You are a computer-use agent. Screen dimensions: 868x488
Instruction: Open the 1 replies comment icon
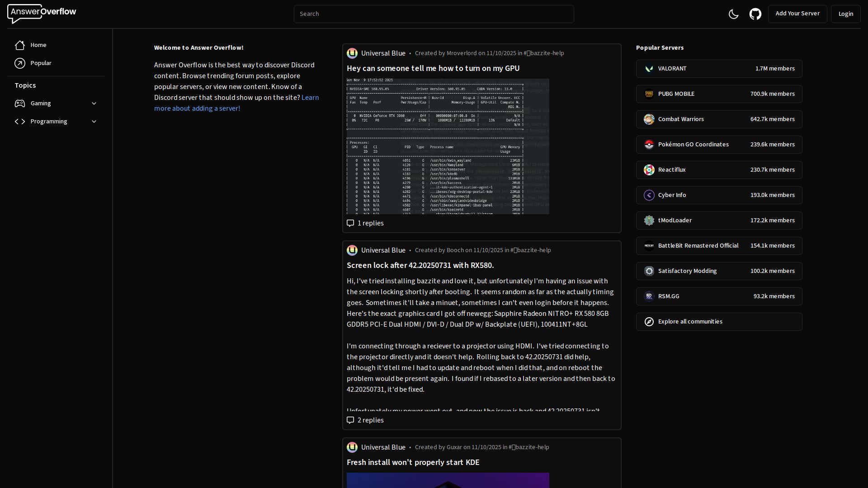[x=350, y=223]
